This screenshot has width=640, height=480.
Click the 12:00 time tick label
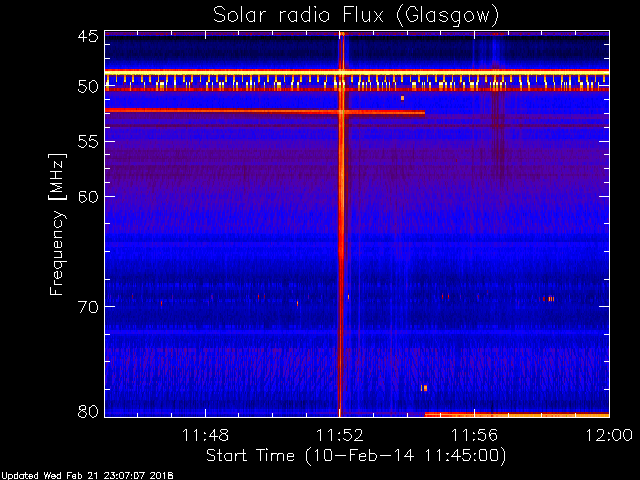(x=609, y=435)
